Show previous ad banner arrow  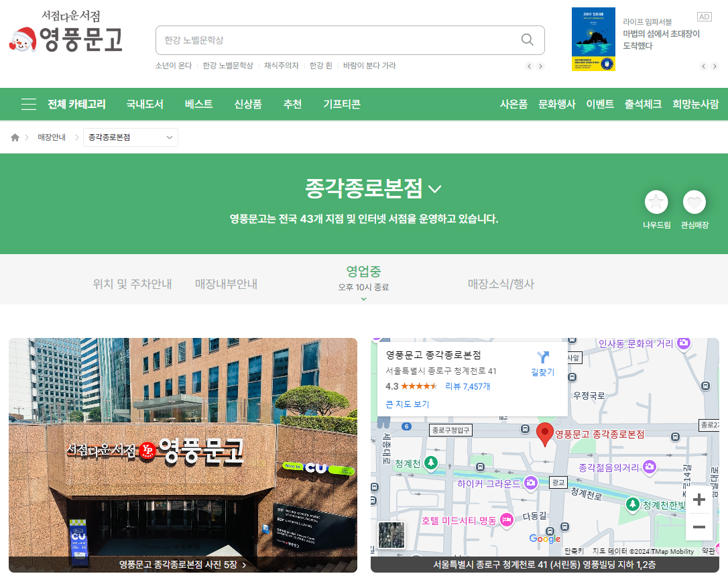[x=704, y=66]
